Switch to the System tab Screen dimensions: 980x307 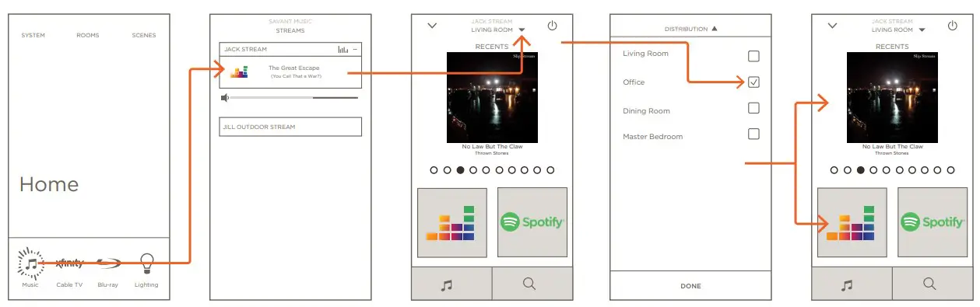click(x=33, y=35)
